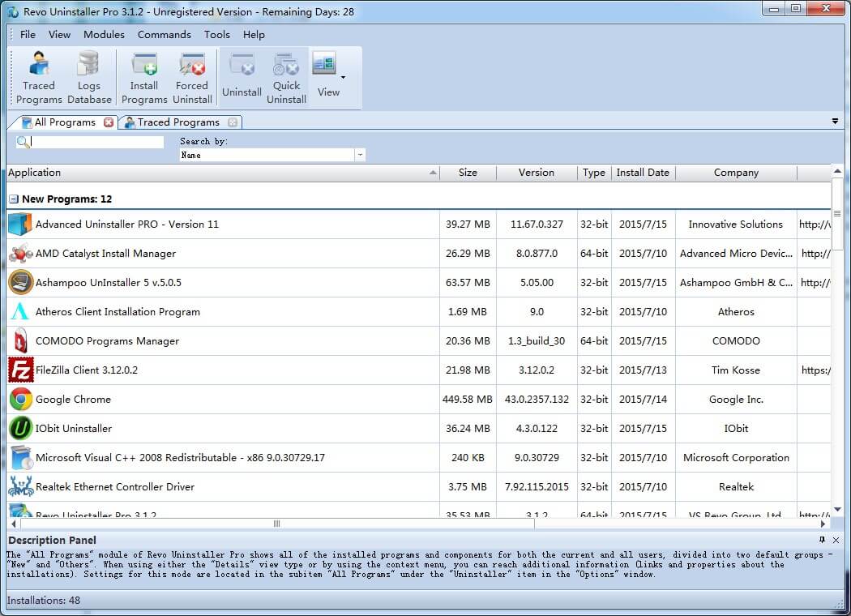This screenshot has height=616, width=851.
Task: Click Tim Kosse company cell
Action: point(735,370)
